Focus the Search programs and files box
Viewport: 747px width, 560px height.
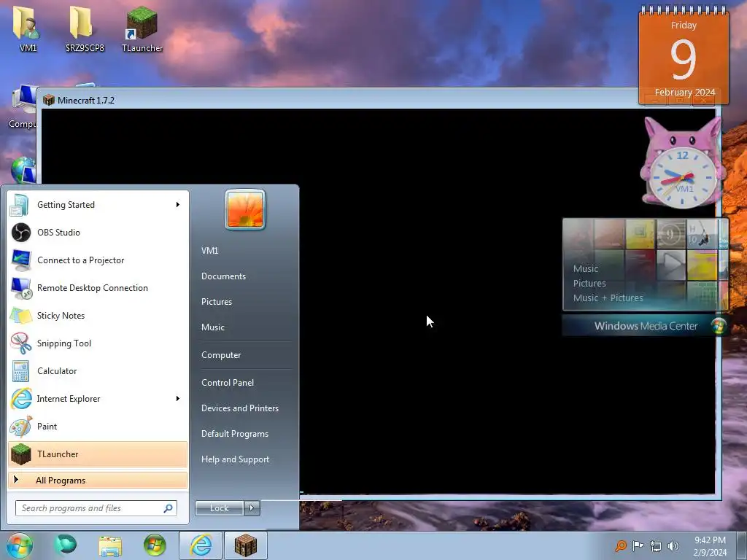coord(96,508)
